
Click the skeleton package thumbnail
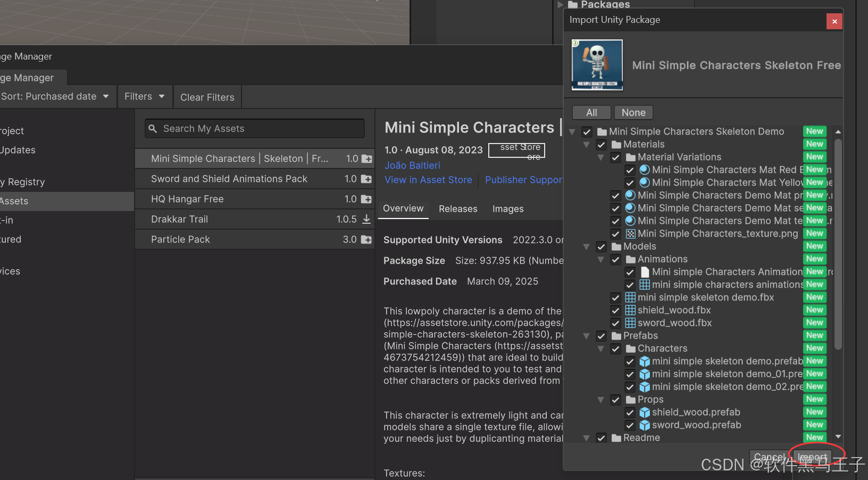click(x=597, y=65)
